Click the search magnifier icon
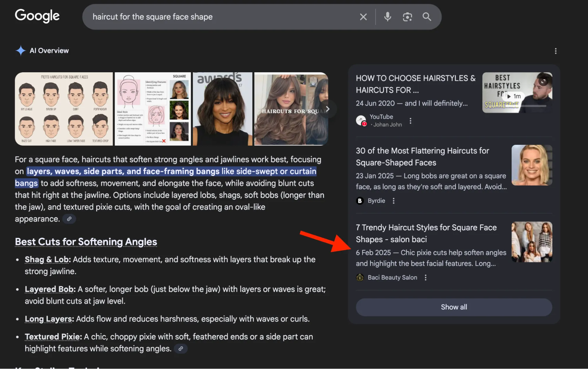This screenshot has width=588, height=369. 427,17
